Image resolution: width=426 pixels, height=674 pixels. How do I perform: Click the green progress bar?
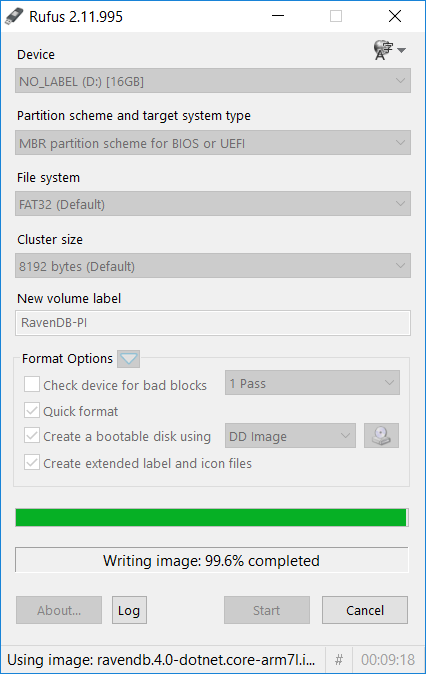point(211,518)
